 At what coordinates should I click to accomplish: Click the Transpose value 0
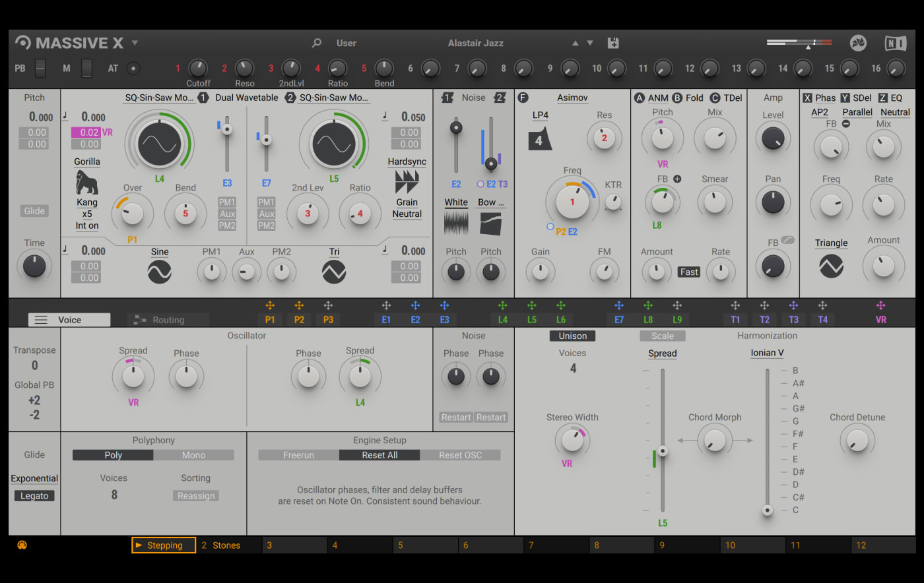coord(34,365)
